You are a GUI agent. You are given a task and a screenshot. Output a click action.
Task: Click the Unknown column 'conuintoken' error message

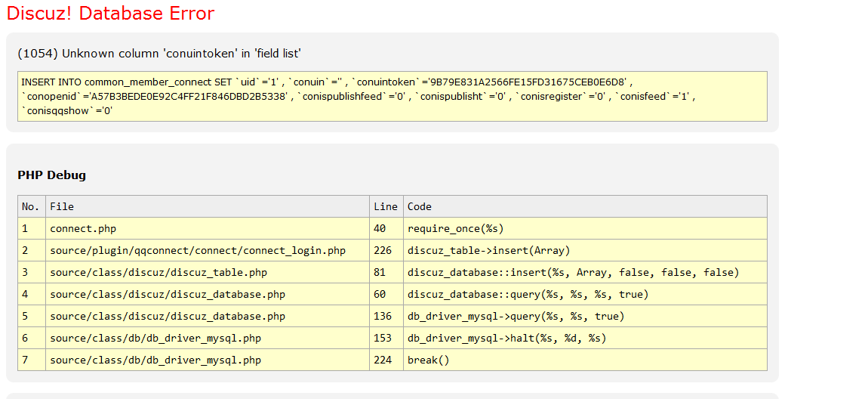159,53
